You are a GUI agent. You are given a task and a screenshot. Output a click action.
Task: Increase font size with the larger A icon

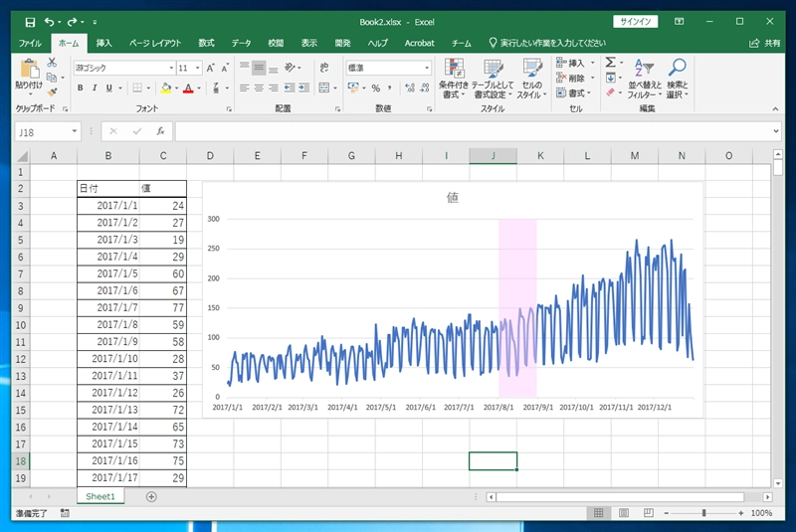coord(211,68)
